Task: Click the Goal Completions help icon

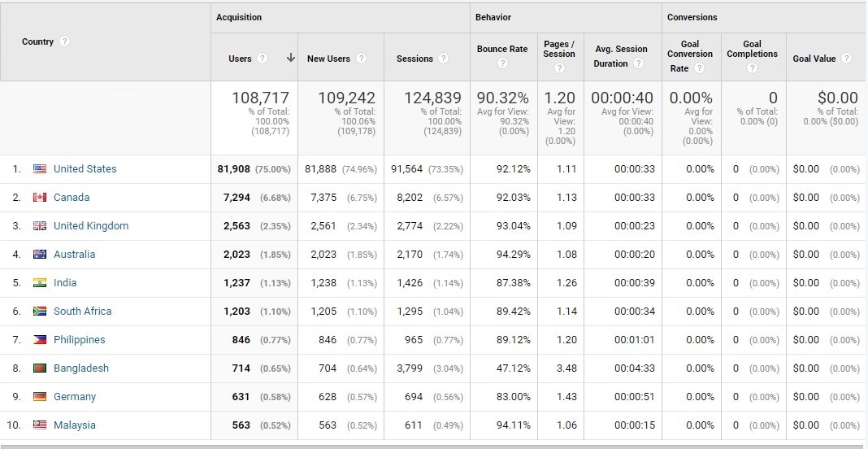Action: tap(753, 68)
